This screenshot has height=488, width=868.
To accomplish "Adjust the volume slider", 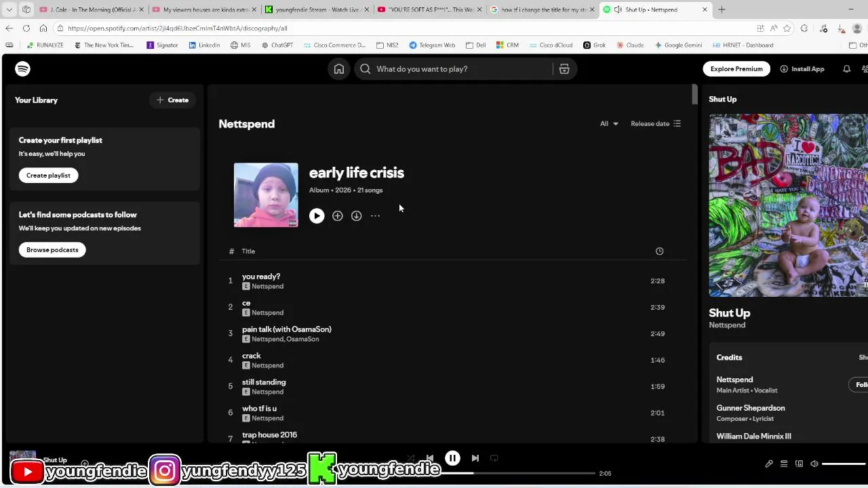I will [x=844, y=464].
